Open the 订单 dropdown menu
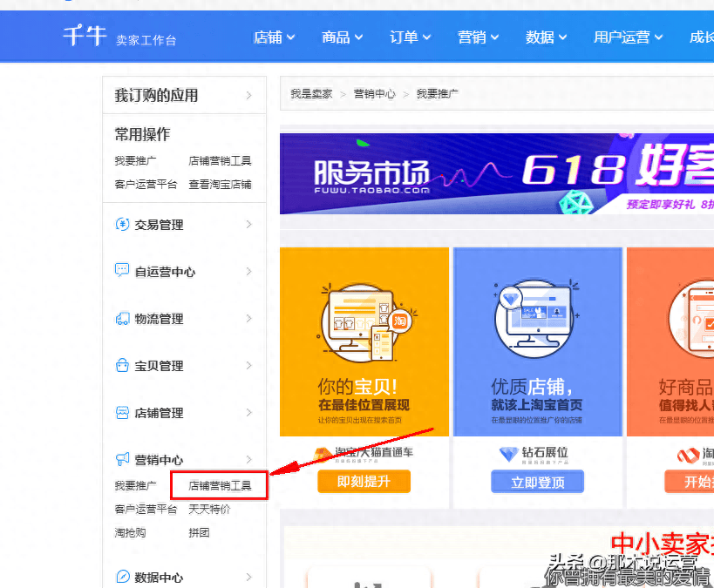Image resolution: width=714 pixels, height=588 pixels. tap(409, 37)
